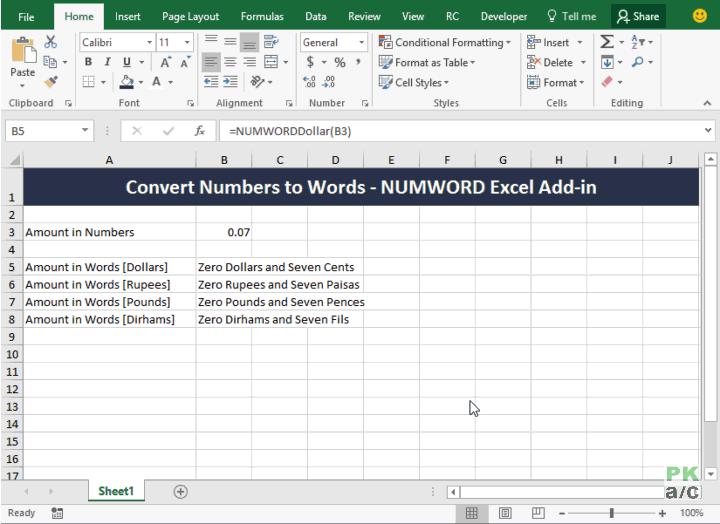This screenshot has height=524, width=720.
Task: Open the Data tab
Action: [x=316, y=17]
